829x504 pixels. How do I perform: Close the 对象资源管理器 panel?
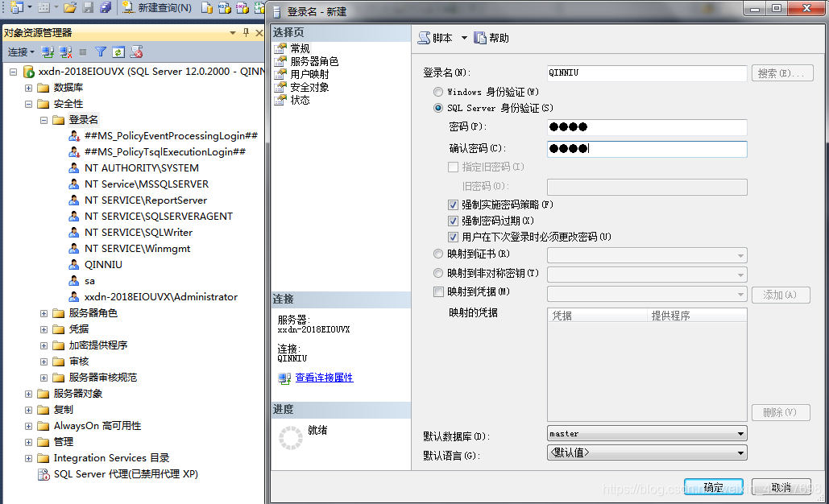259,33
